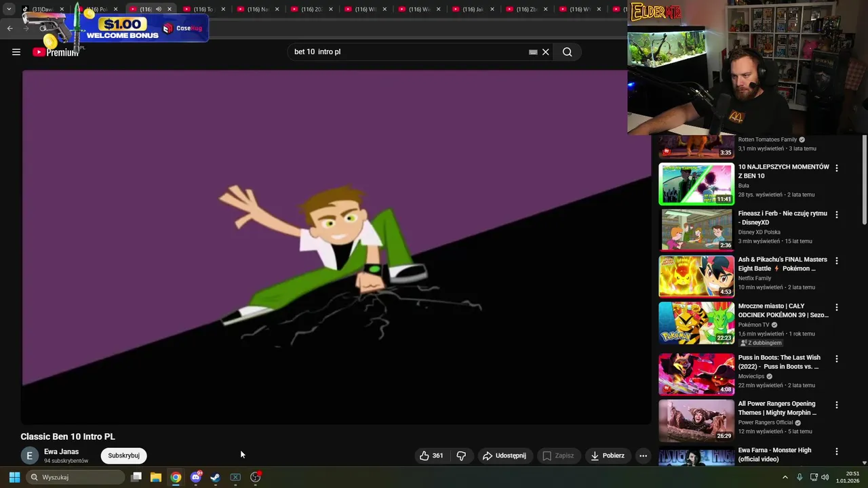This screenshot has height=488, width=868.
Task: Open the on-screen keyboard icon in search box
Action: point(533,52)
